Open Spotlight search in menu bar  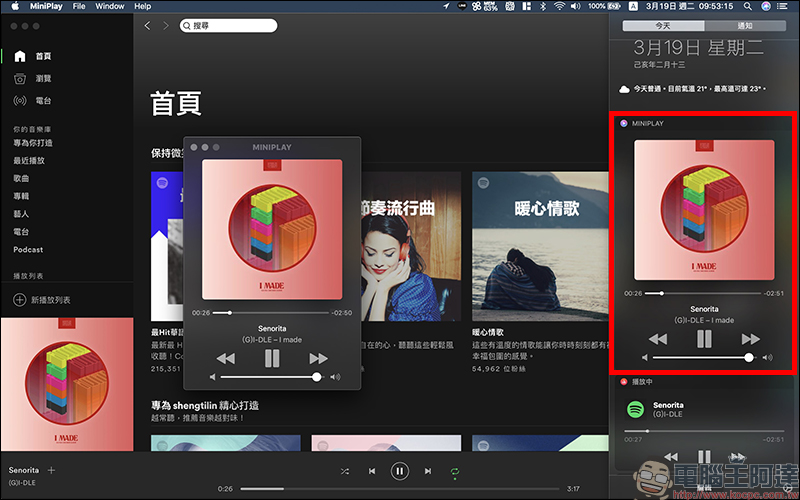(x=747, y=6)
